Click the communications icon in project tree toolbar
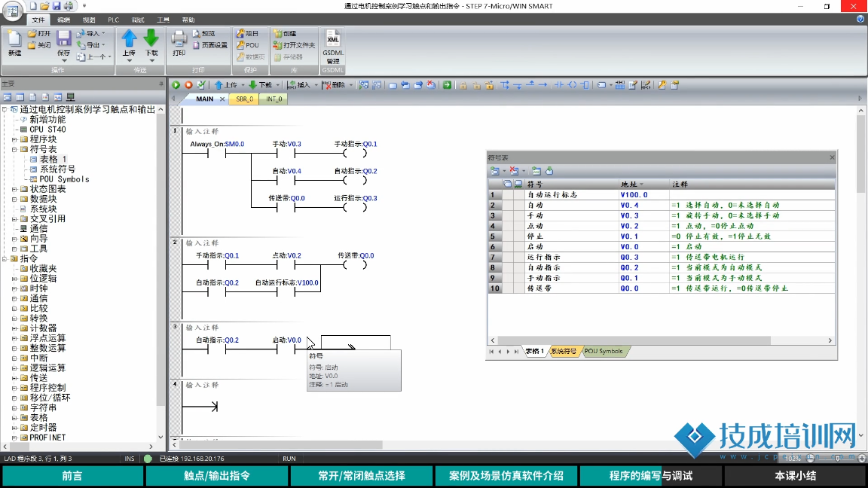Screen dimensions: 868x488 (x=70, y=97)
